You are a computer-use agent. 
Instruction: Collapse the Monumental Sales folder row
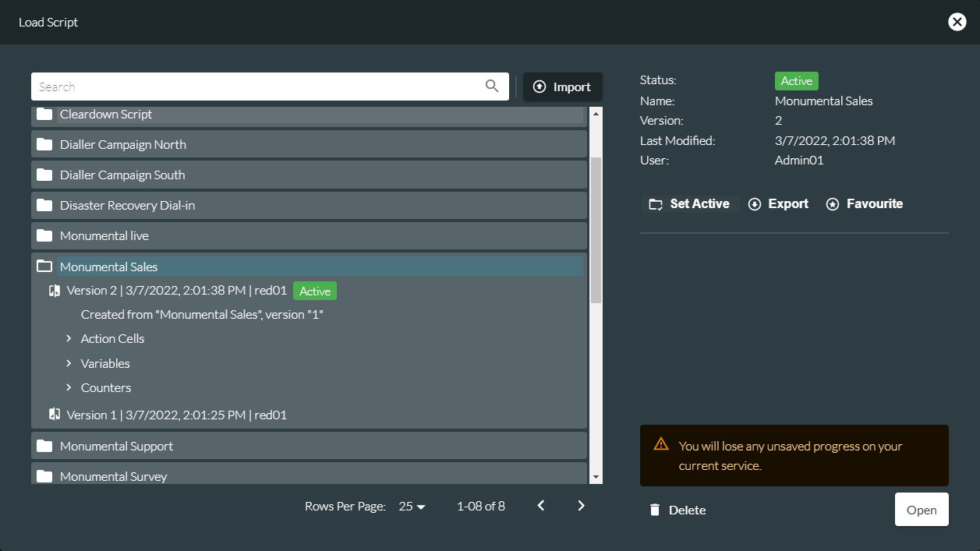coord(309,267)
